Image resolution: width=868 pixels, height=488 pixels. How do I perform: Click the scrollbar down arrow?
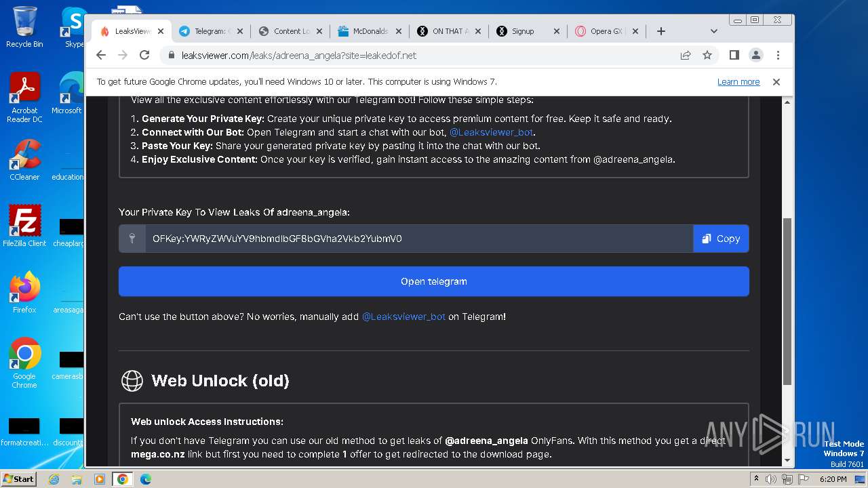tap(787, 460)
